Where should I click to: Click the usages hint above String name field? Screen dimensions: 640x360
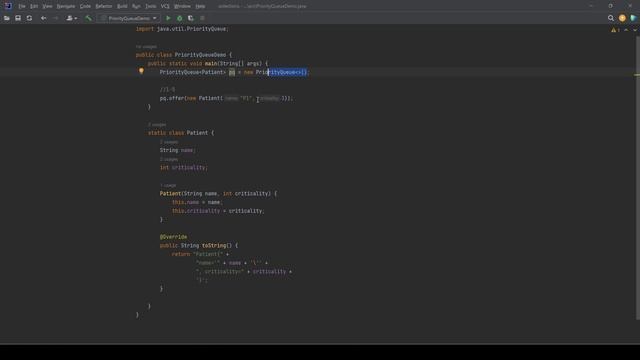click(169, 142)
